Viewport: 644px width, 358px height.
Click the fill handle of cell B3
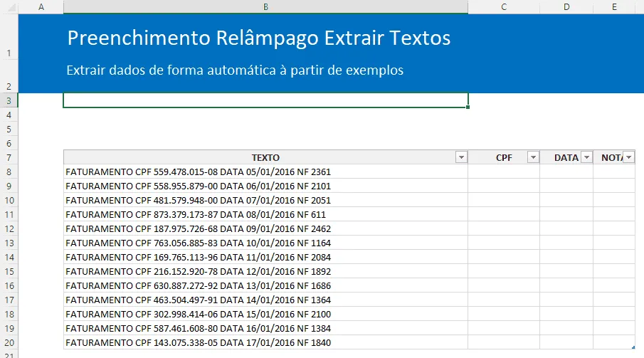(x=468, y=107)
